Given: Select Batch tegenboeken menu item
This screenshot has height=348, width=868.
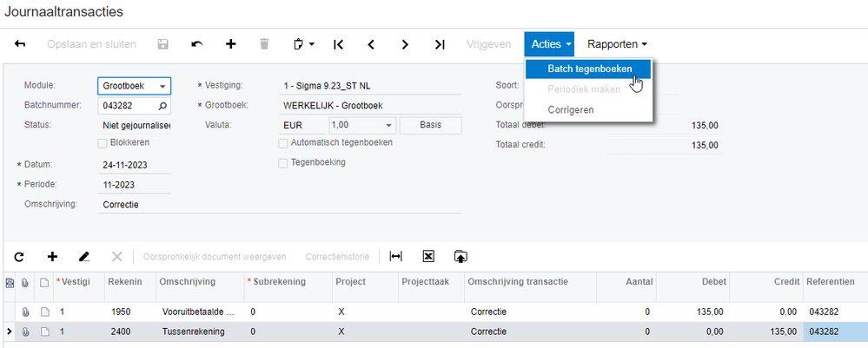Looking at the screenshot, I should coord(588,69).
